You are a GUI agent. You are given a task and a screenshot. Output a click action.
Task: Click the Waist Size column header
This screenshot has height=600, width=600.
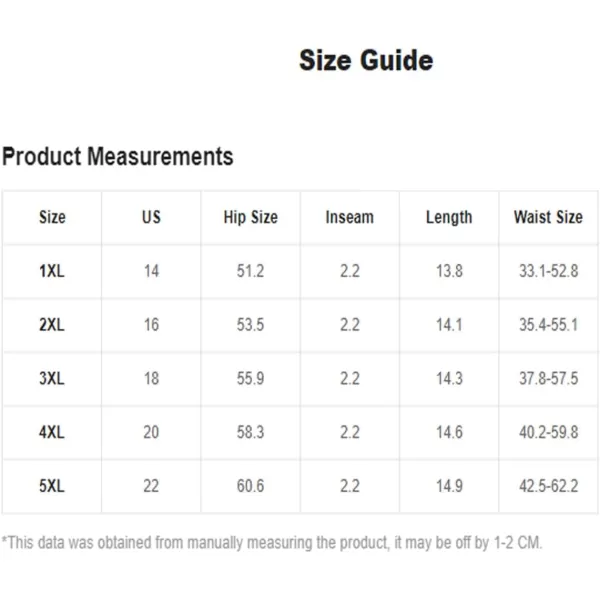(548, 217)
